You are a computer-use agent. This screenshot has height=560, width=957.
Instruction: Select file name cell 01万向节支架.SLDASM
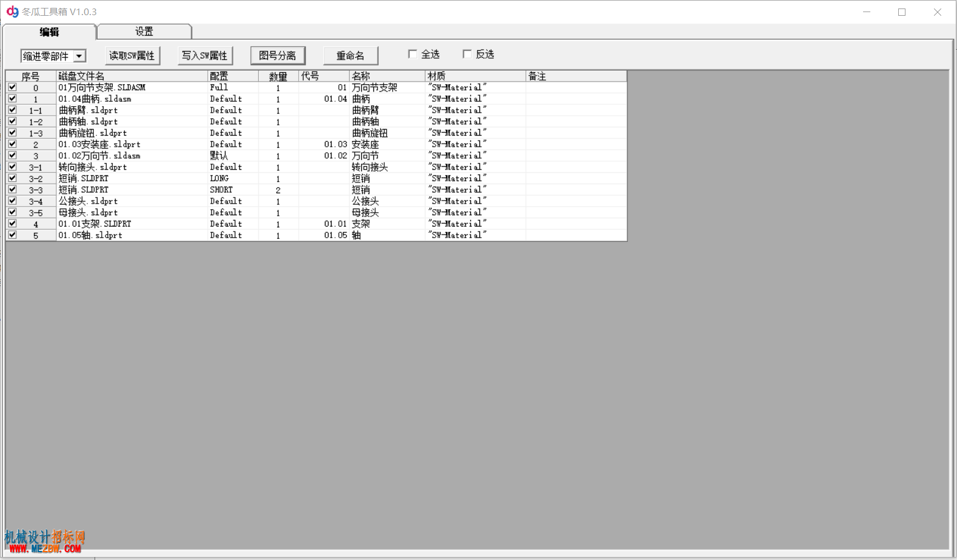[132, 88]
